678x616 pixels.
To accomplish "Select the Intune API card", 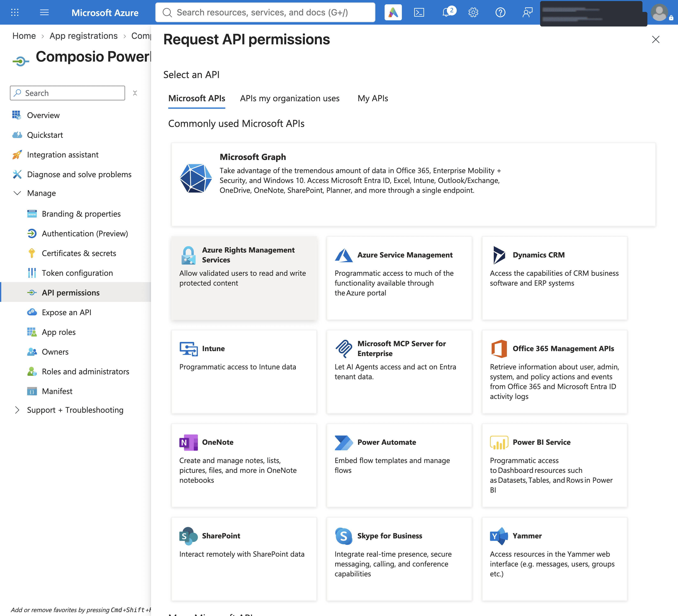I will coord(244,372).
